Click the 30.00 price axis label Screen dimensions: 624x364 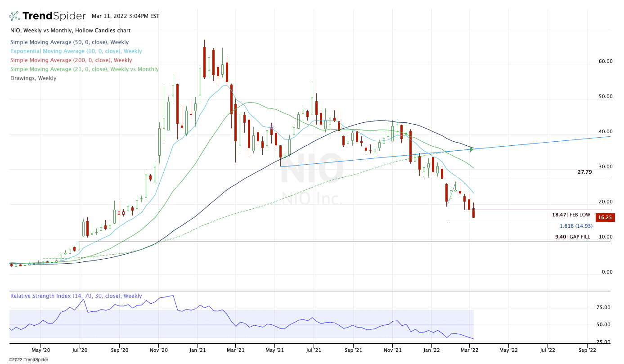(x=606, y=167)
